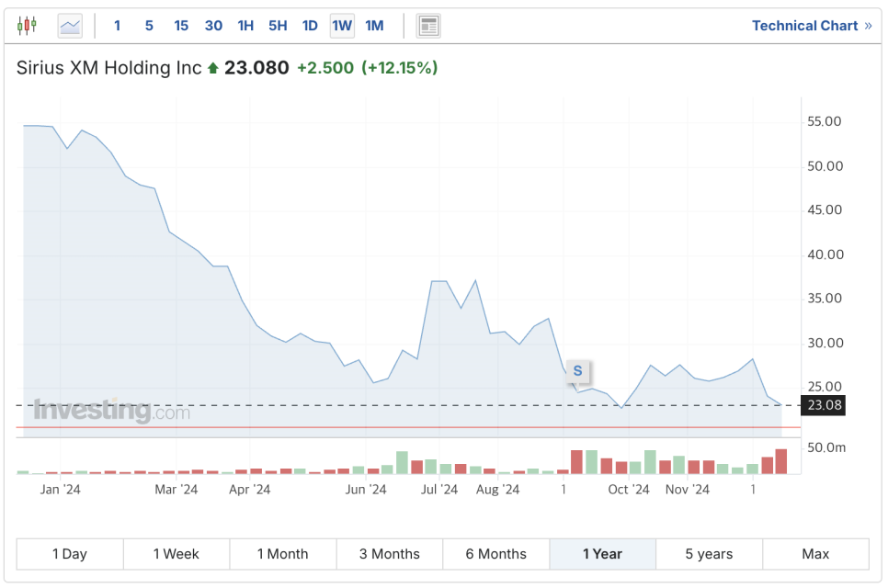Select the 1 Year range
This screenshot has width=888, height=588.
(x=603, y=554)
